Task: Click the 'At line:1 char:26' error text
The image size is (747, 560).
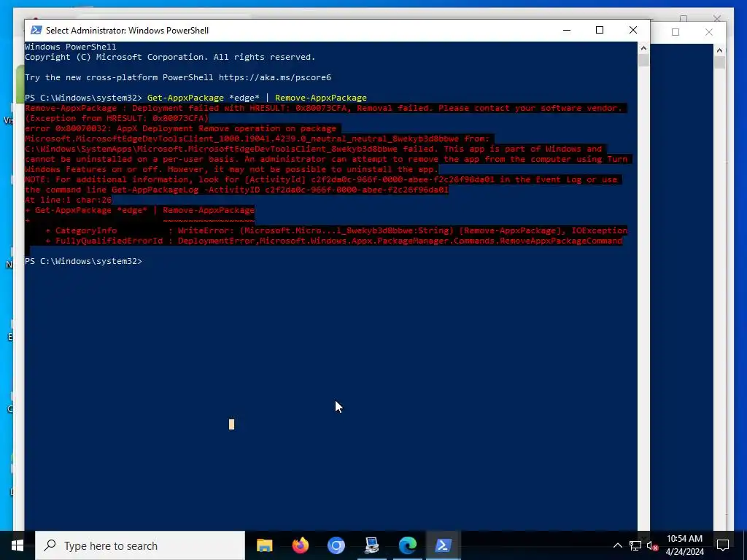Action: tap(68, 200)
